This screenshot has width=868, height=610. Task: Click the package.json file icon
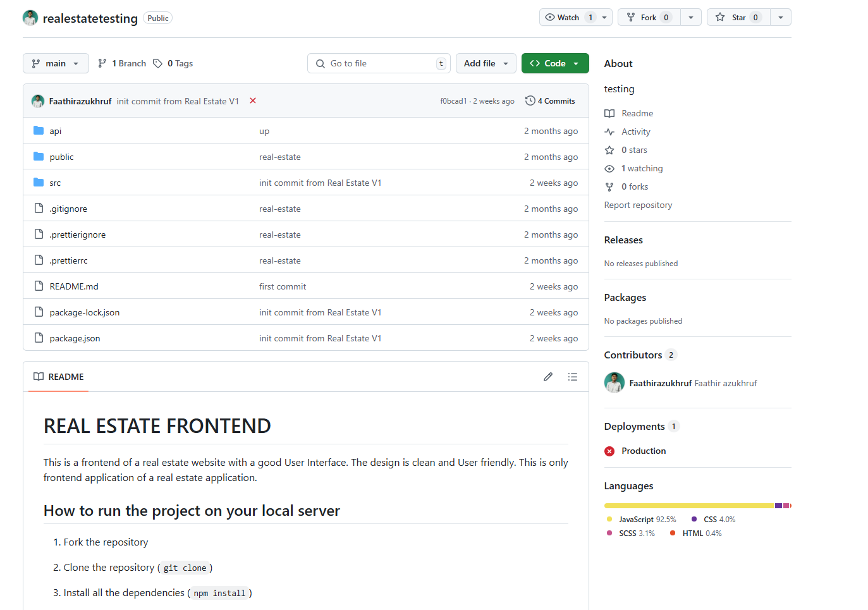(39, 338)
